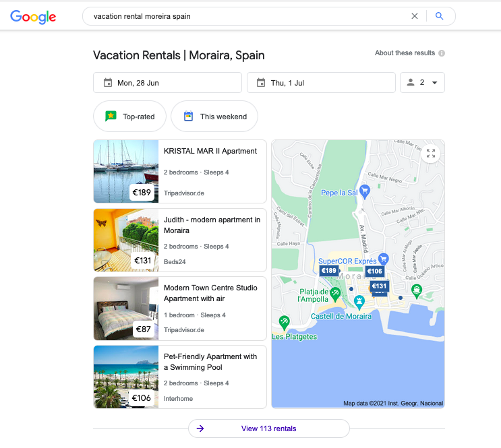The height and width of the screenshot is (448, 501).
Task: Open check-in date Mon, 28 Jun field
Action: [167, 83]
